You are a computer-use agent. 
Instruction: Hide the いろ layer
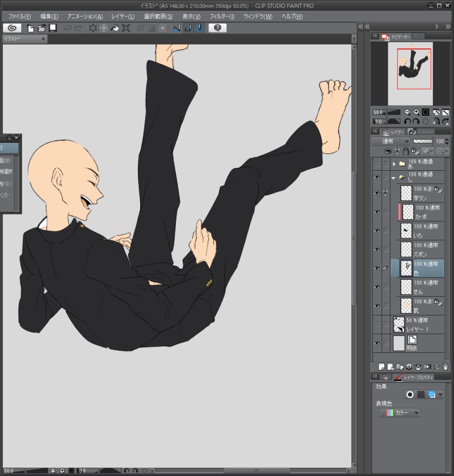coord(377,231)
